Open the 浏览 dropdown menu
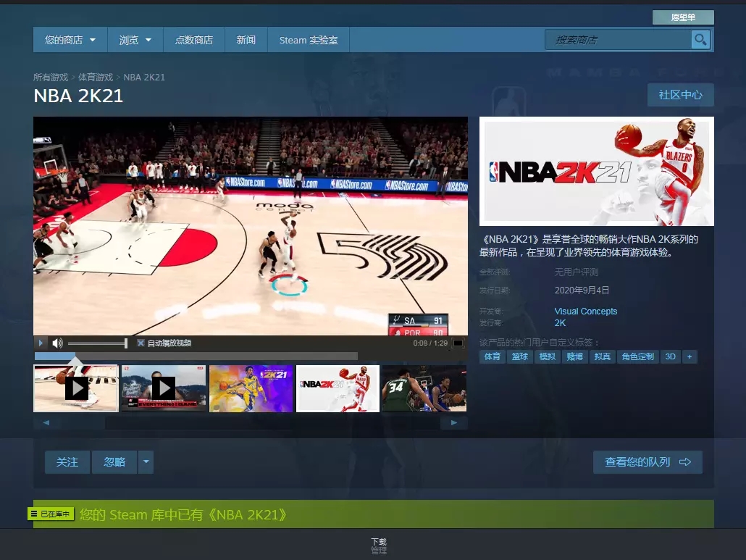This screenshot has height=560, width=746. click(x=135, y=40)
